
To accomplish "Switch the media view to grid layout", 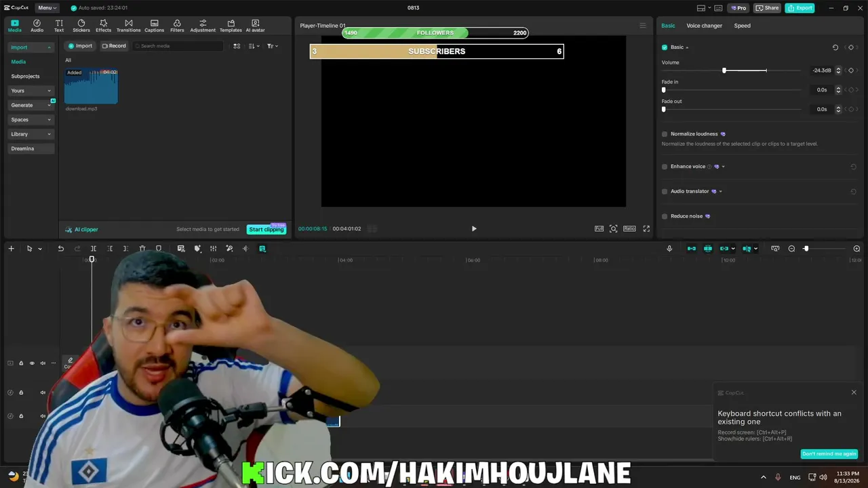I will (237, 46).
